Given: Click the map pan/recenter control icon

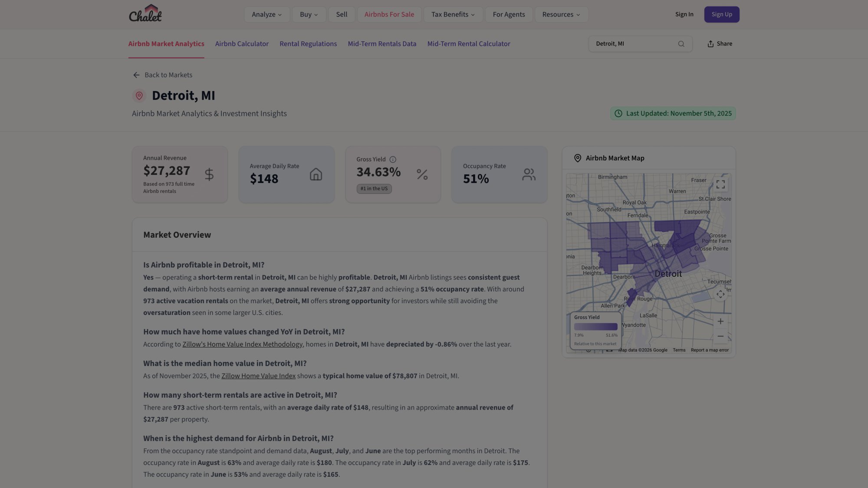Looking at the screenshot, I should point(720,294).
